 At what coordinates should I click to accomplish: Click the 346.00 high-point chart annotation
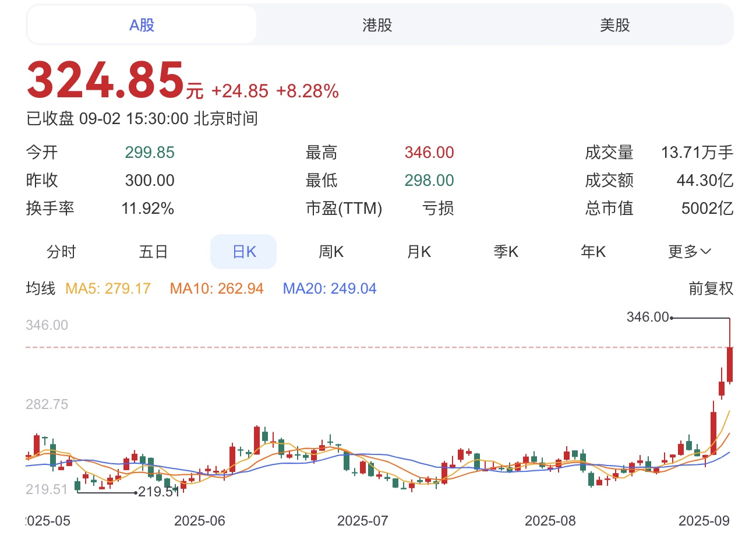[x=648, y=317]
